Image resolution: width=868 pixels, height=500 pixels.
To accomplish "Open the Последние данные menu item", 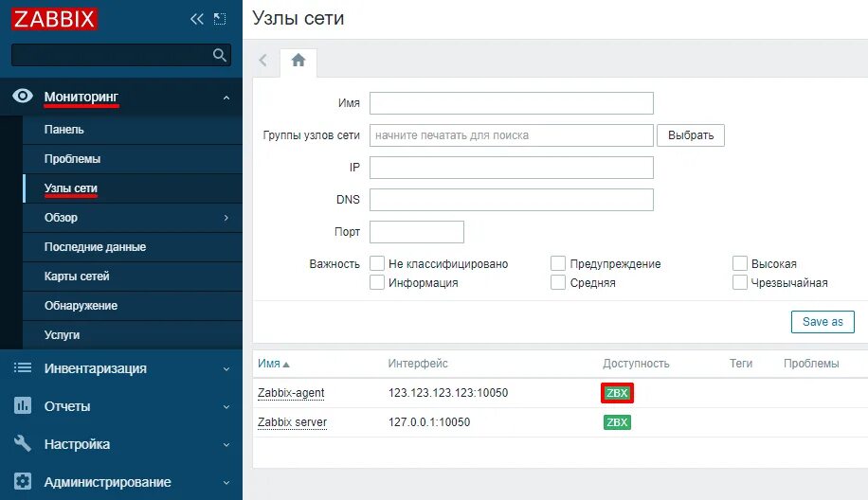I will click(x=133, y=246).
